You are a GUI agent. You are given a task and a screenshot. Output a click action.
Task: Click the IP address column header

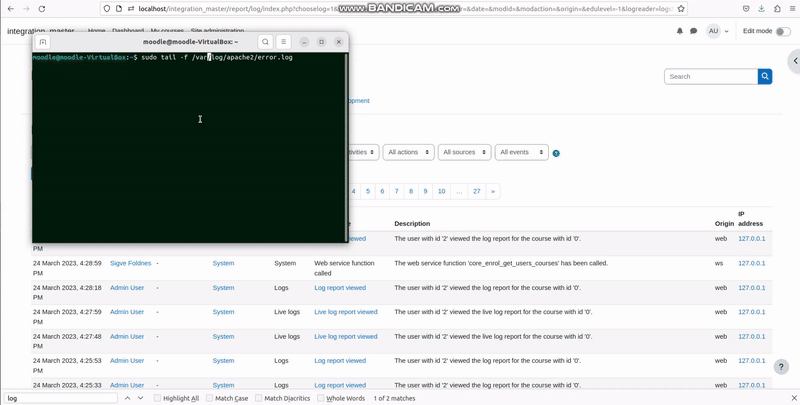(751, 218)
